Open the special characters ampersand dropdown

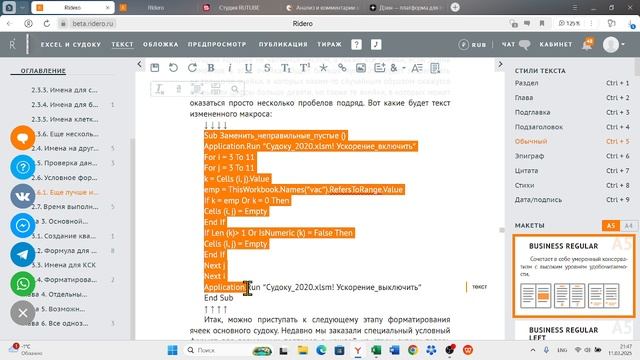pyautogui.click(x=398, y=68)
